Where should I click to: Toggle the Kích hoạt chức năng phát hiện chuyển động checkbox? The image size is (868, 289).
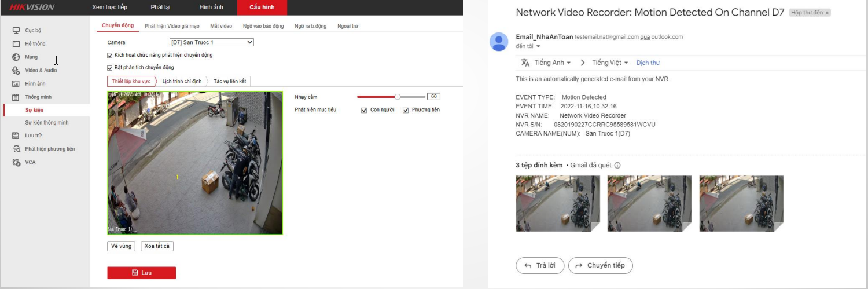(110, 55)
